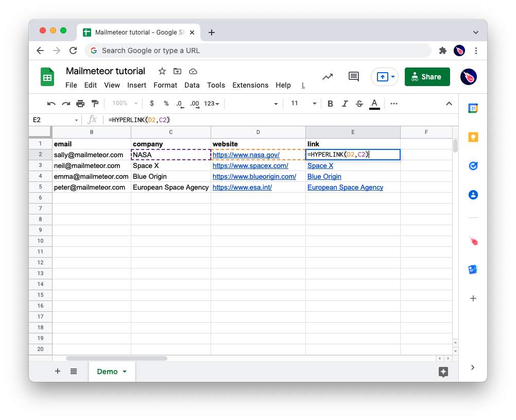Screen dimensions: 516x420
Task: Open the Tools menu
Action: (x=216, y=86)
